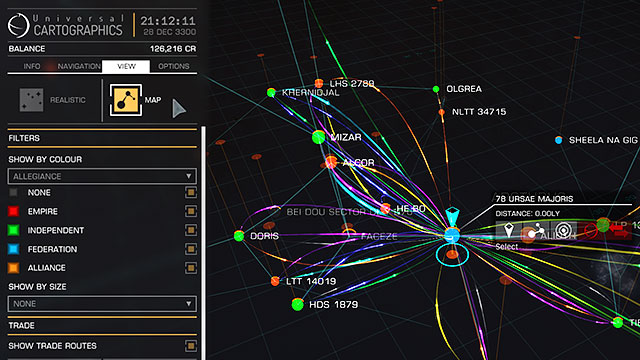Image resolution: width=640 pixels, height=360 pixels.
Task: Click the HDS 1879 label
Action: [x=333, y=304]
